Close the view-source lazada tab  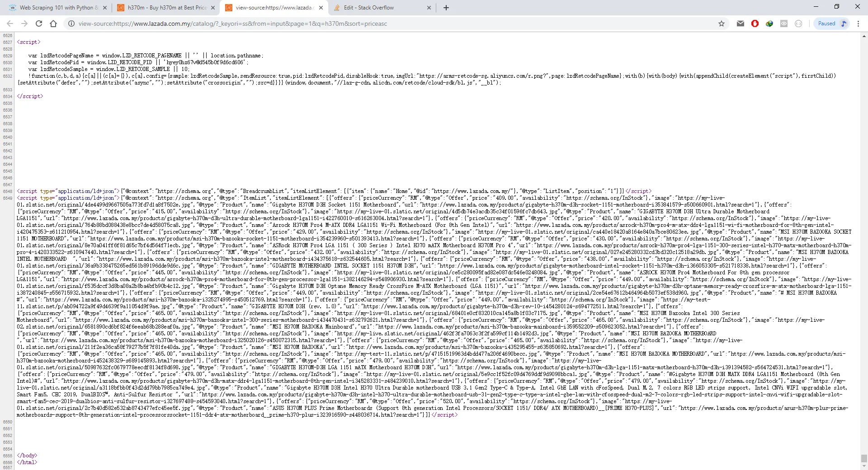coord(321,8)
